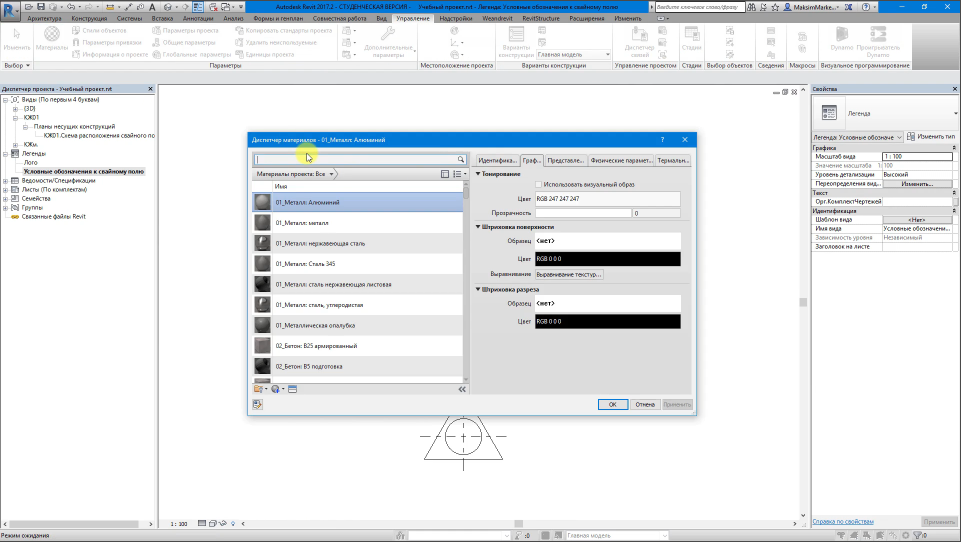The width and height of the screenshot is (961, 542).
Task: Click the default 3D view icon
Action: tap(168, 7)
